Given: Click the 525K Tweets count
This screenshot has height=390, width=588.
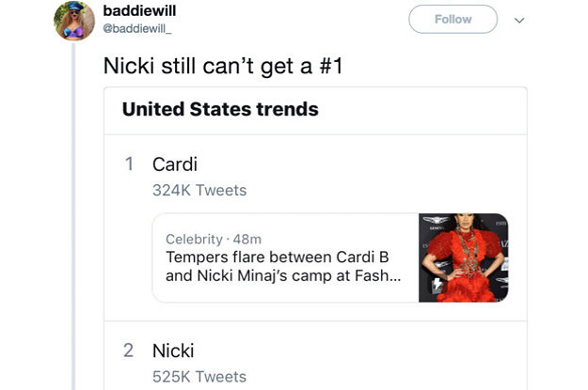Looking at the screenshot, I should coord(199,377).
